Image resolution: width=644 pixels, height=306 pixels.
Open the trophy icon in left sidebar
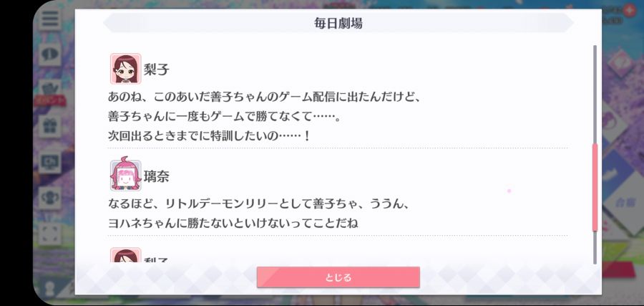click(x=50, y=198)
